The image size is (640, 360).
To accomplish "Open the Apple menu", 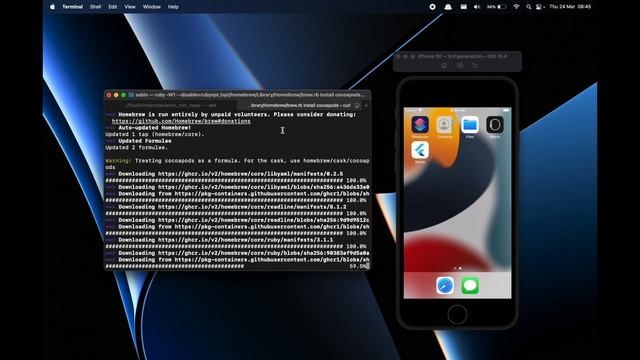I will tap(52, 7).
